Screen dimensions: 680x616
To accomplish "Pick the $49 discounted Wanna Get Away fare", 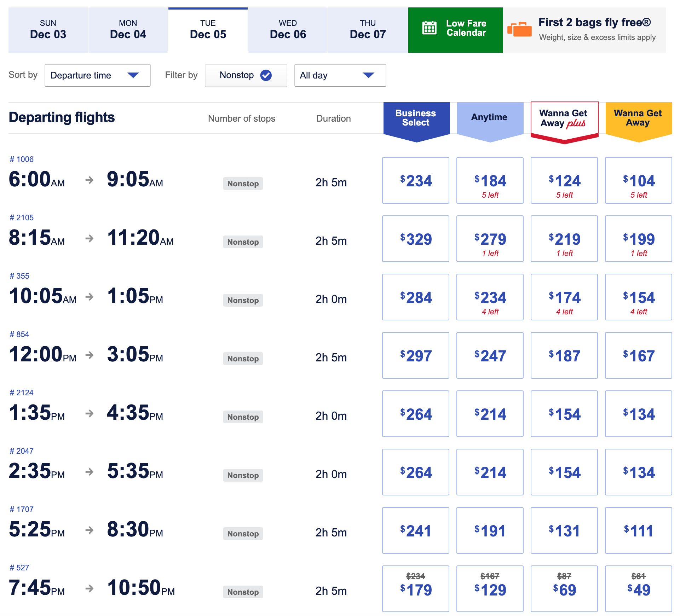I will [638, 588].
